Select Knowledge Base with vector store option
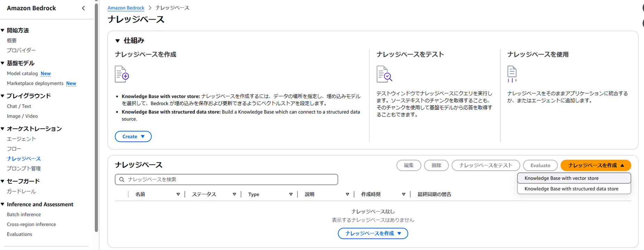Image resolution: width=644 pixels, height=250 pixels. (x=574, y=178)
